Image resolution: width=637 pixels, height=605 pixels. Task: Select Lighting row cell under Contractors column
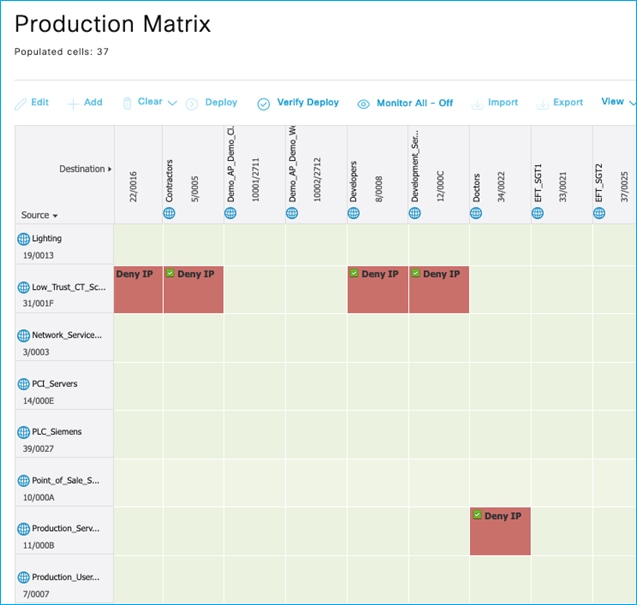coord(193,244)
